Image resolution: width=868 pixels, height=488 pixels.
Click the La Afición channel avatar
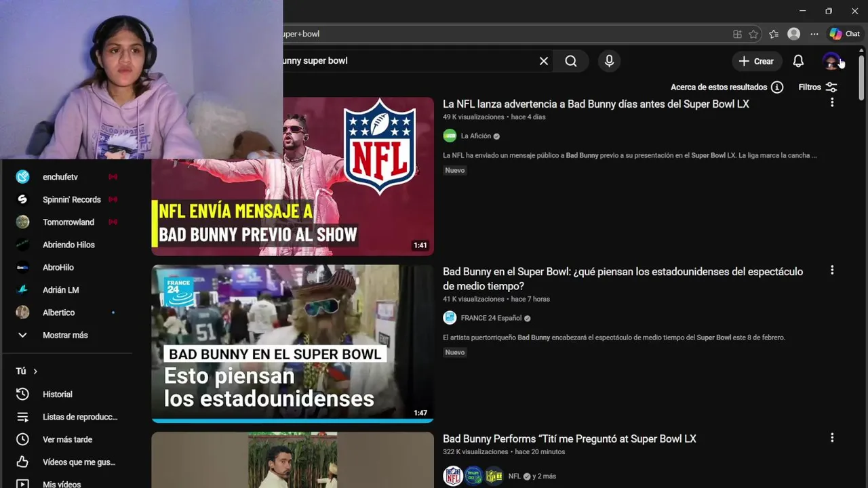click(450, 136)
